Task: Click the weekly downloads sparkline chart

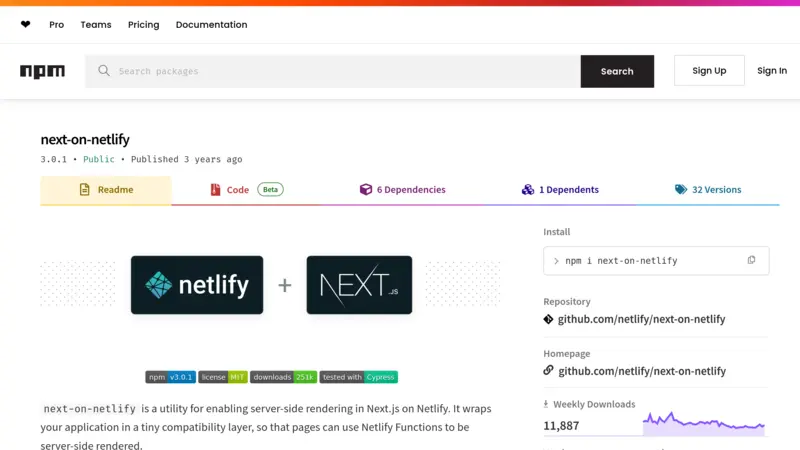Action: 704,423
